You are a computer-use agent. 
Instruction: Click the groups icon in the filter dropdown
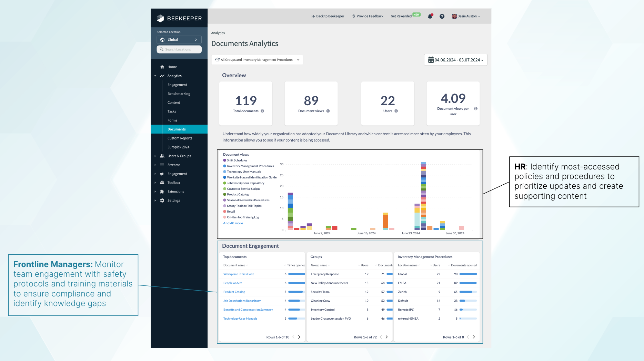click(217, 60)
